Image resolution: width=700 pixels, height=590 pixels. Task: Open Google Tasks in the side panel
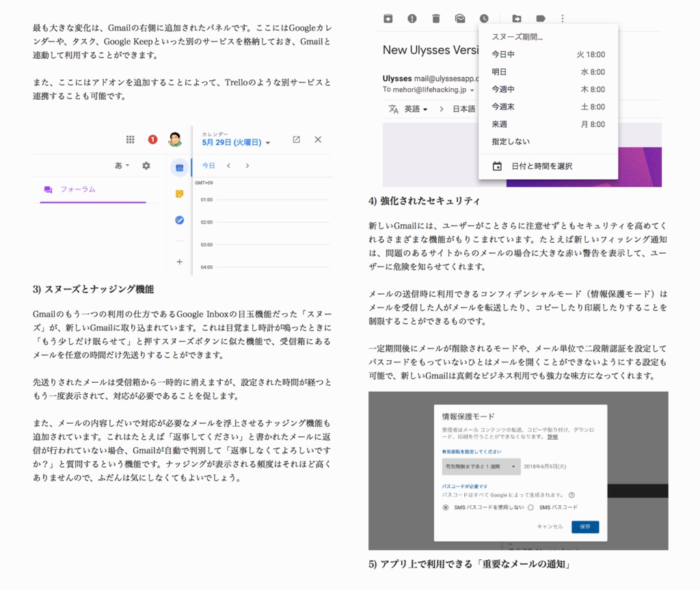tap(178, 220)
